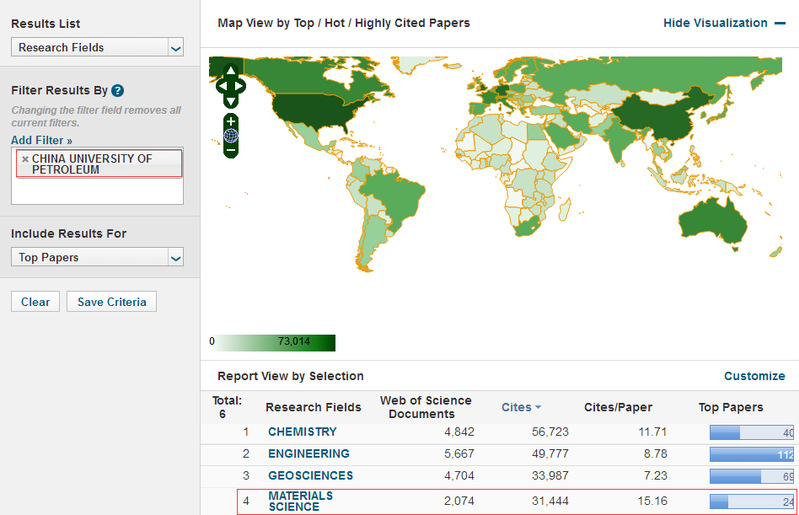Open the CHEMISTRY research field

302,432
